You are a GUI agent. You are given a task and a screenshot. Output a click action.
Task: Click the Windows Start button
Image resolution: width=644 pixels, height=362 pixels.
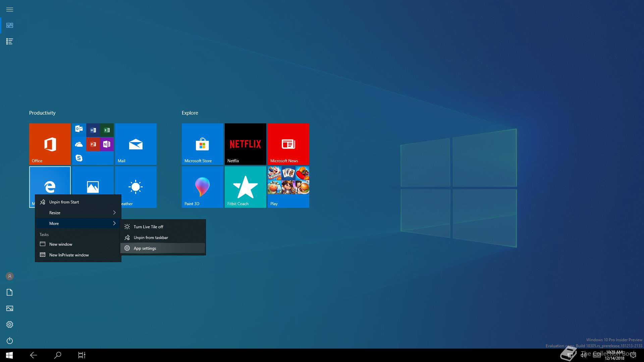click(9, 355)
